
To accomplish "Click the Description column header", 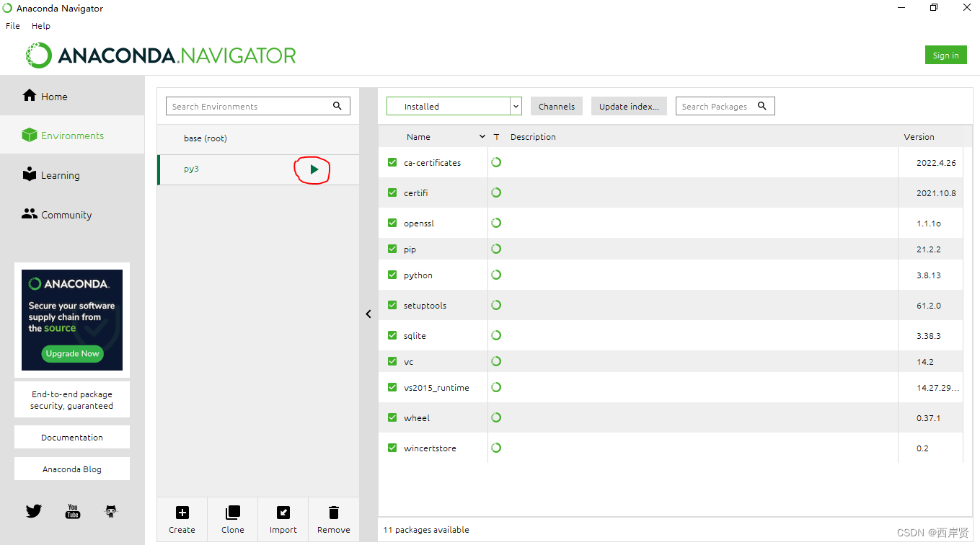I will click(533, 136).
